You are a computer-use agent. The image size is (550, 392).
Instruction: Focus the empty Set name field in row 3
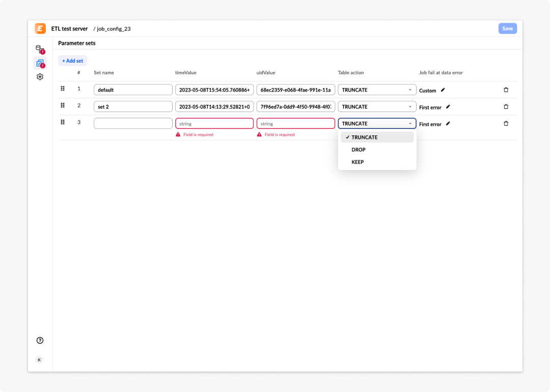pos(133,123)
